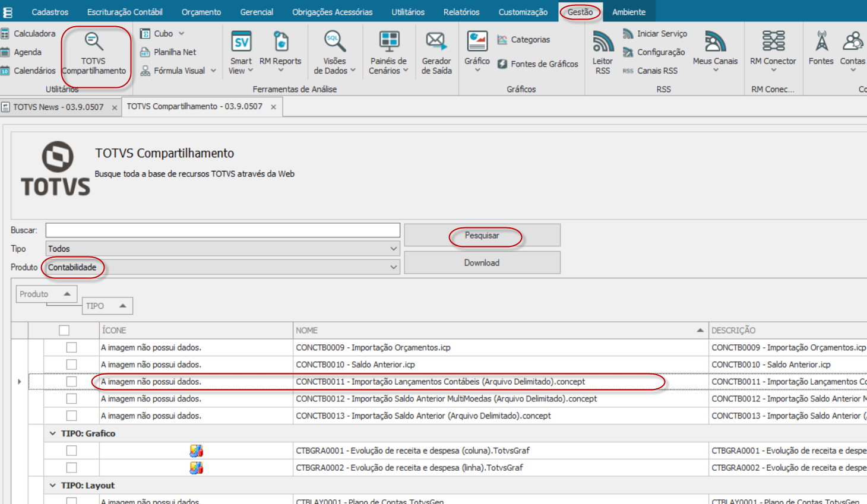
Task: Close the TOTVS Compartilhamento tab
Action: [x=273, y=107]
